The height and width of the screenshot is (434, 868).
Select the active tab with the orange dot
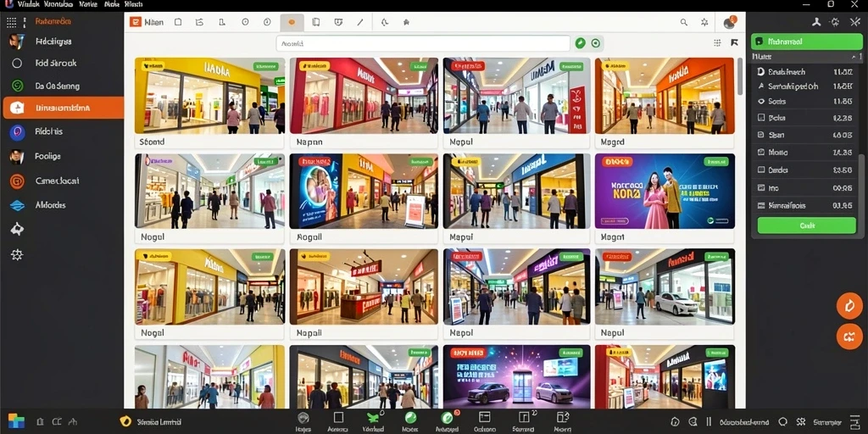(292, 23)
